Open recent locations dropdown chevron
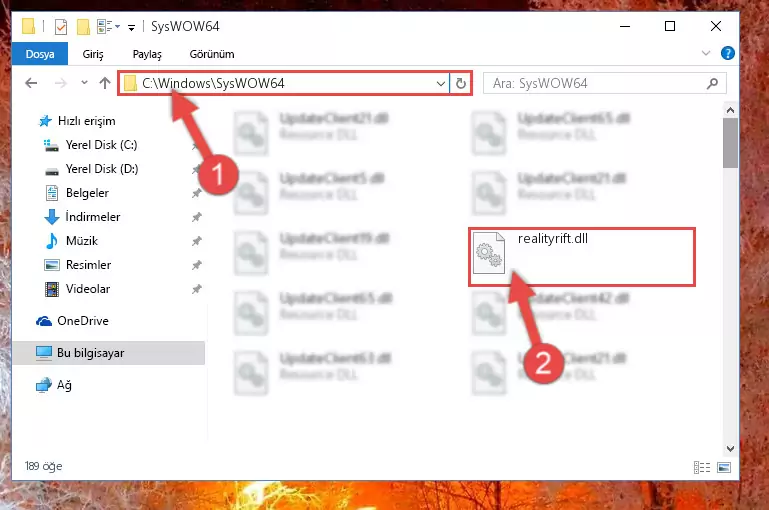The width and height of the screenshot is (769, 510). point(84,82)
